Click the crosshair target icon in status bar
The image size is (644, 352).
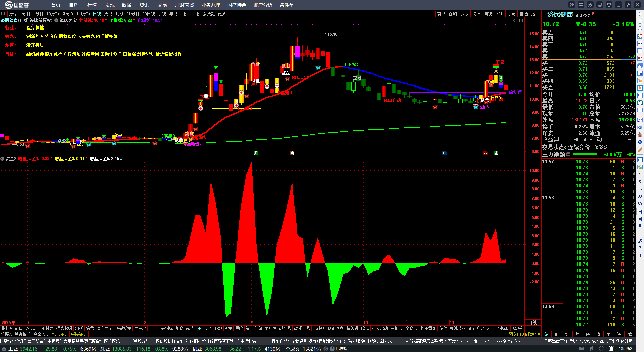pos(601,349)
